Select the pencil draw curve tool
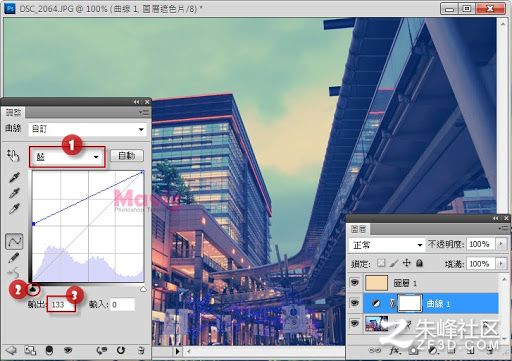512x361 pixels. [x=14, y=257]
